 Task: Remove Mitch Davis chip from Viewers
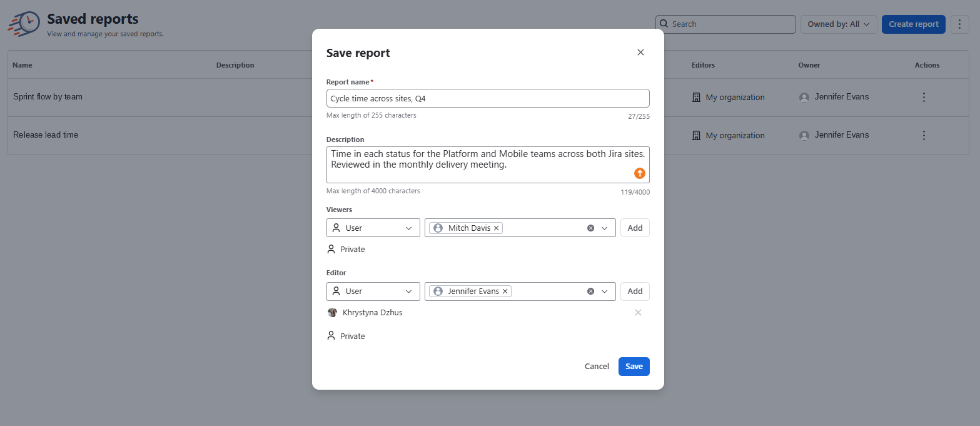coord(497,228)
